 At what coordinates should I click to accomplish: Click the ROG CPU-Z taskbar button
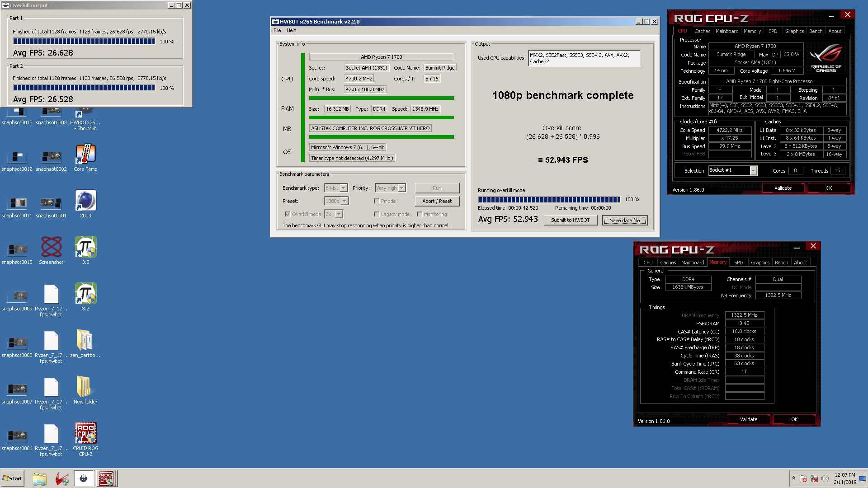coord(106,479)
